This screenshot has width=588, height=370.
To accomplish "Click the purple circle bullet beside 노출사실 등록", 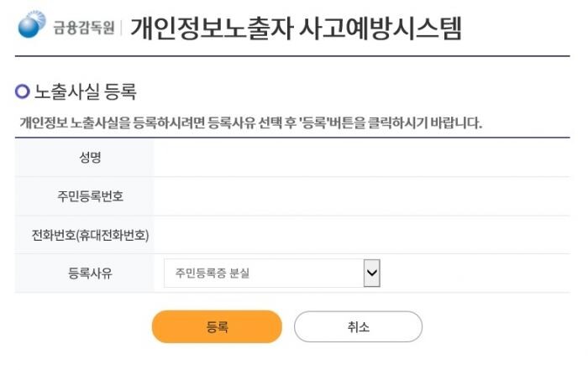I will coord(23,91).
